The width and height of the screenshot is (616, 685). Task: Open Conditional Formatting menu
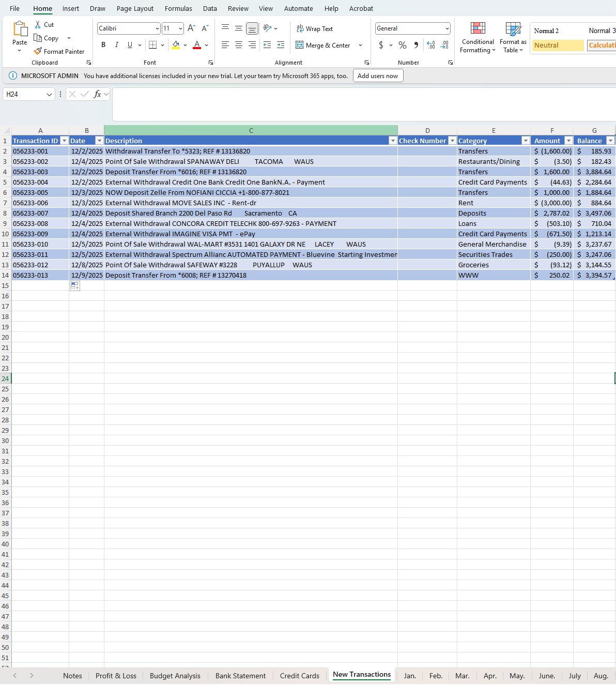click(x=478, y=38)
